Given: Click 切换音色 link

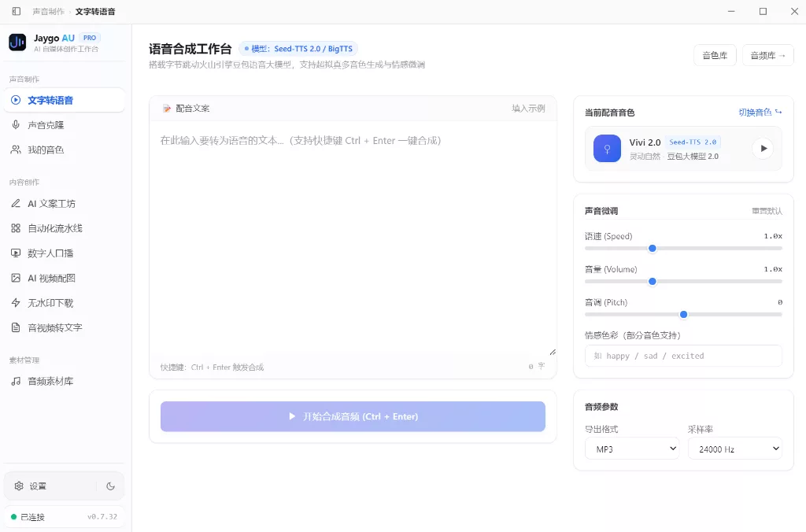Looking at the screenshot, I should 760,112.
